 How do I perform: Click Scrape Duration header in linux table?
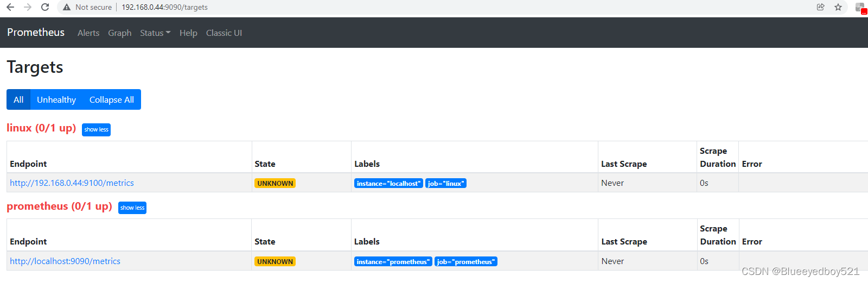tap(718, 158)
